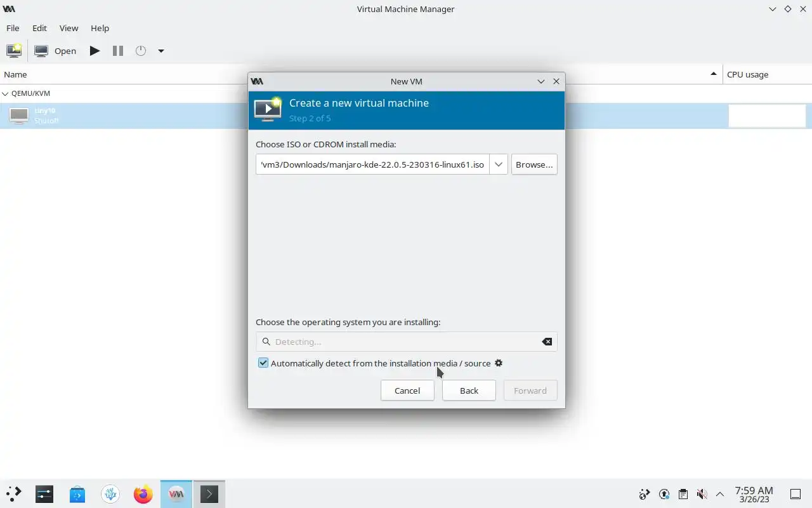Screen dimensions: 812x508
Task: Click the New VM dialog roll-up arrow
Action: 541,81
